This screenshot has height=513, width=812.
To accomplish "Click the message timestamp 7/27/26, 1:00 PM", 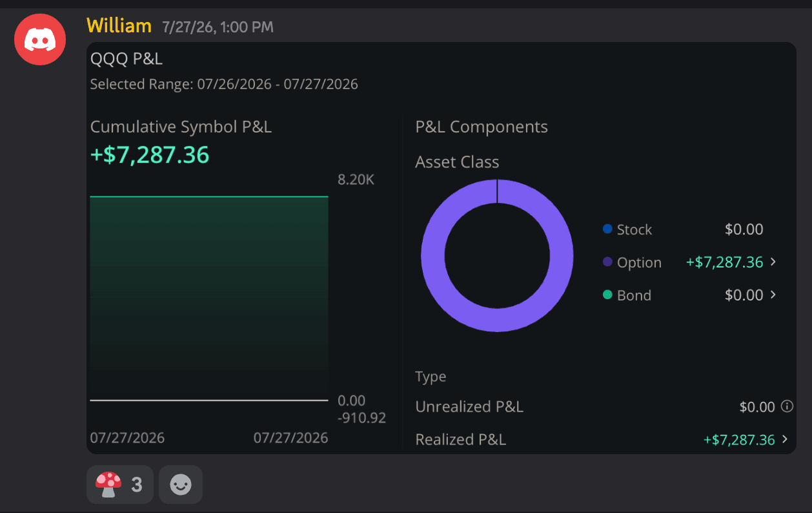I will 218,27.
